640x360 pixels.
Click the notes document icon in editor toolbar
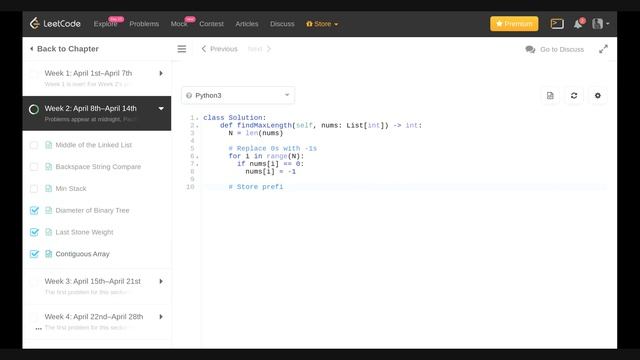click(550, 96)
